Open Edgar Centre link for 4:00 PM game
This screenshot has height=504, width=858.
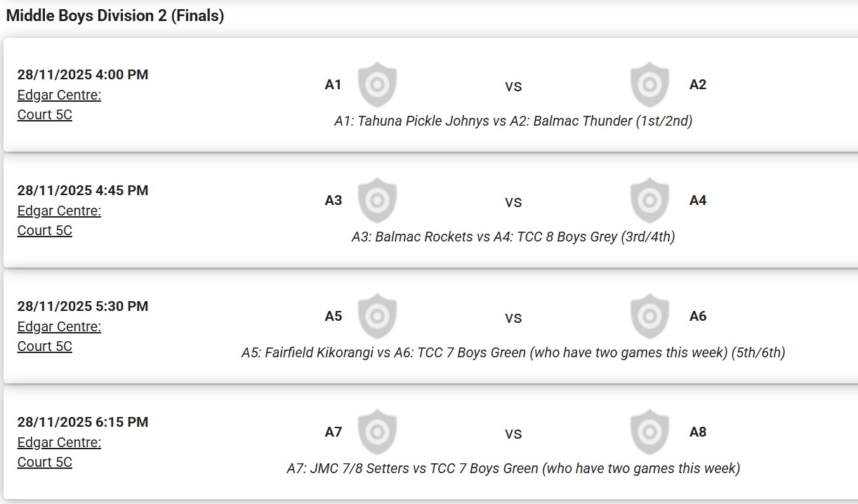59,95
